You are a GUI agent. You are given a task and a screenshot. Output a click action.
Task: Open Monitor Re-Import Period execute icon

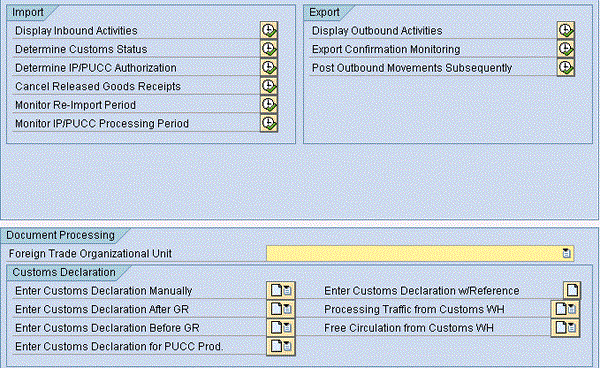click(269, 104)
